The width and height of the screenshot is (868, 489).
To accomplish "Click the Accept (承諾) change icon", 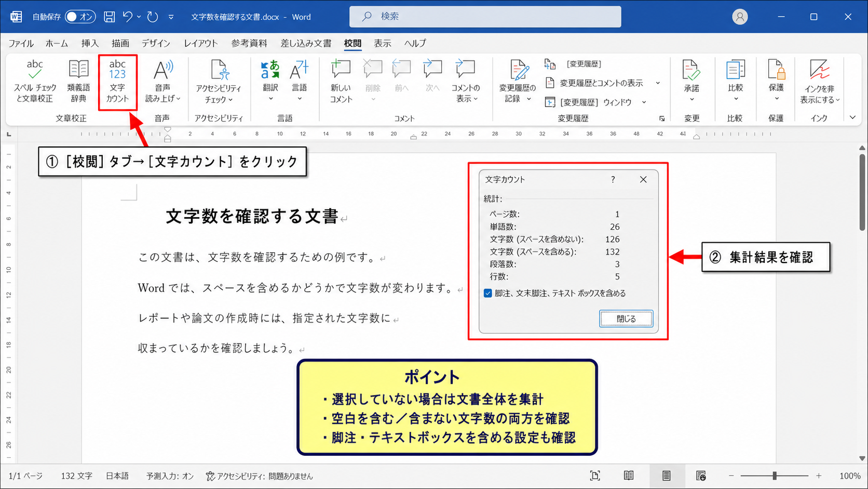I will pos(691,70).
